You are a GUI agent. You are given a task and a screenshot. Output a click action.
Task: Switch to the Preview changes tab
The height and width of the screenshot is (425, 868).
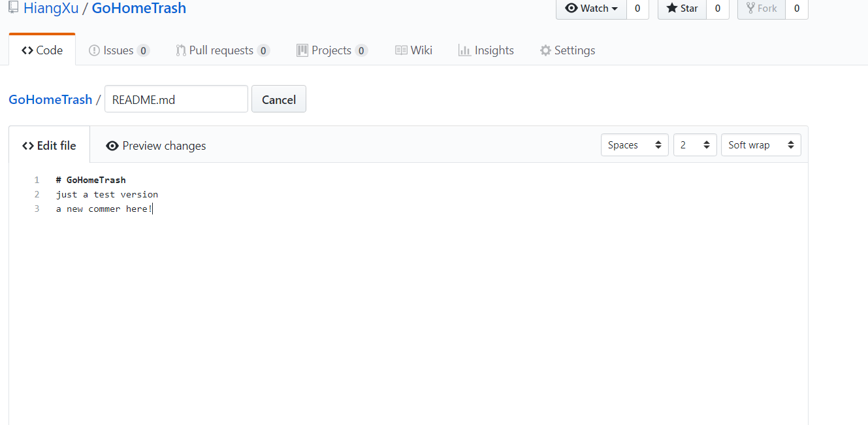pos(155,145)
